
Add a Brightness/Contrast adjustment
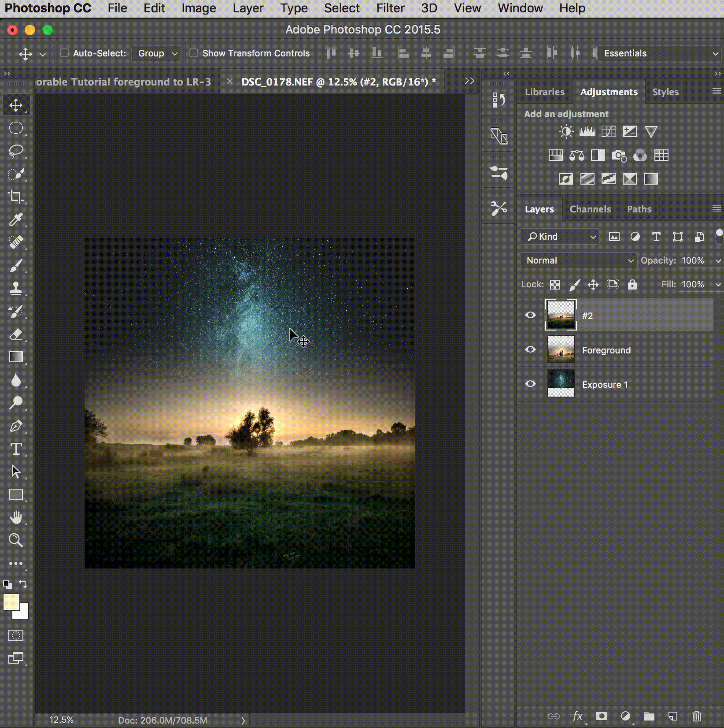566,131
